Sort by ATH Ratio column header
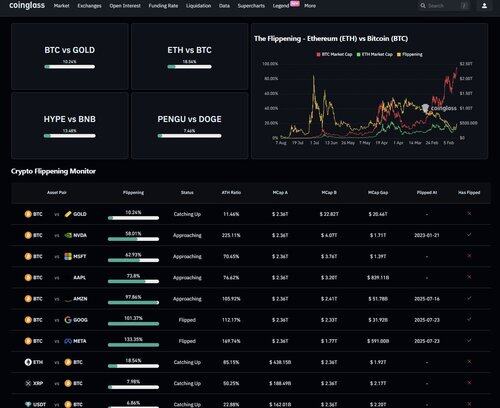Screen dimensions: 500x408 (x=231, y=192)
